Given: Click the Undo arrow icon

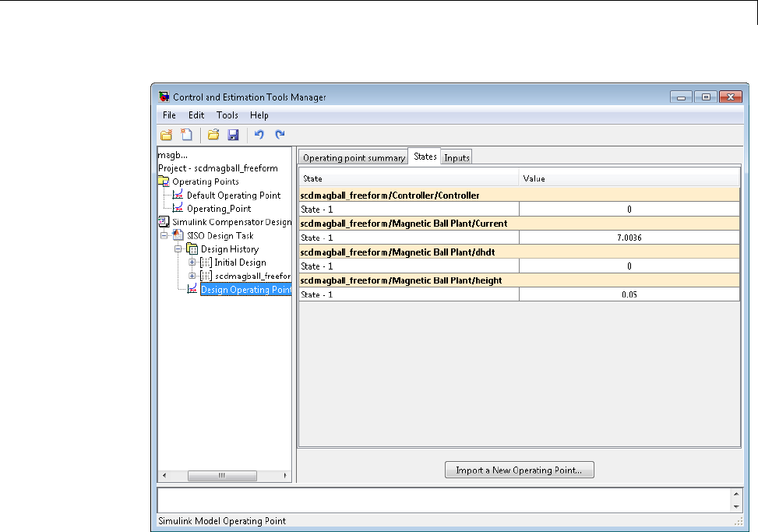Looking at the screenshot, I should click(x=259, y=135).
